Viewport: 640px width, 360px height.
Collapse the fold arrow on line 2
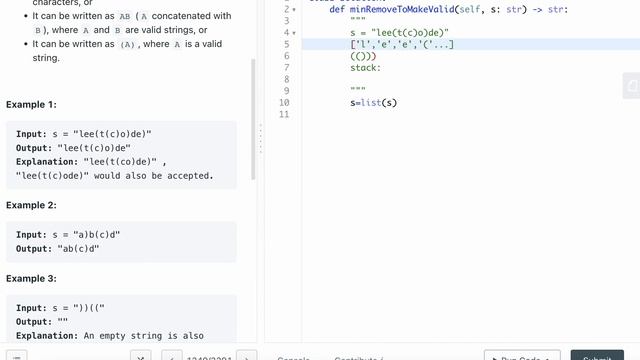[294, 9]
